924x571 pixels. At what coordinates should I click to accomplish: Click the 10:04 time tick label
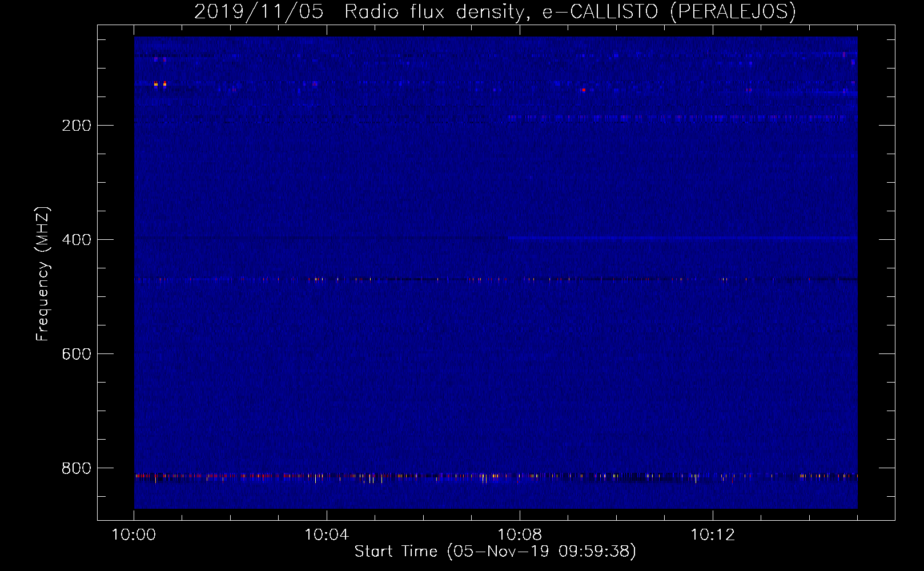pyautogui.click(x=327, y=535)
